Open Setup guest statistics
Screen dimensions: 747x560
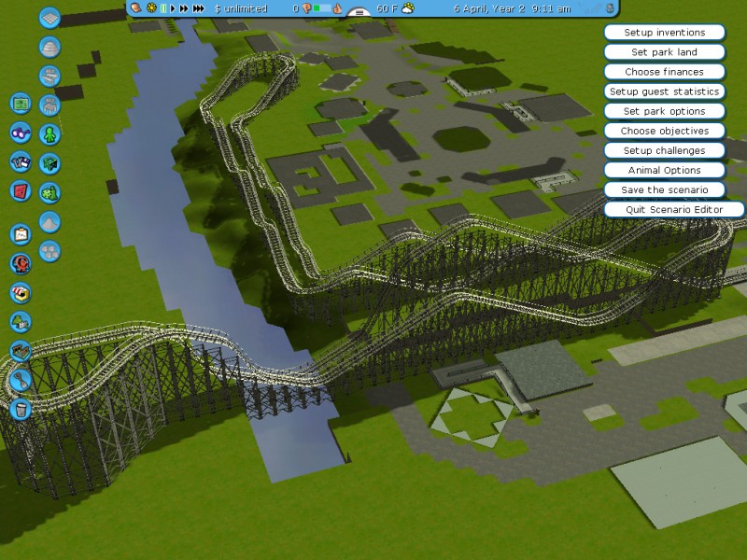(665, 91)
